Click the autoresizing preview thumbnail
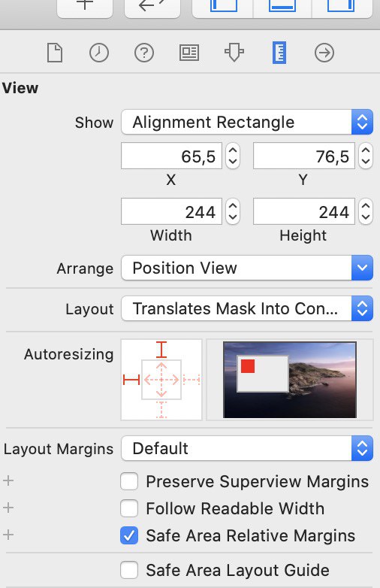380x588 pixels. coord(290,380)
